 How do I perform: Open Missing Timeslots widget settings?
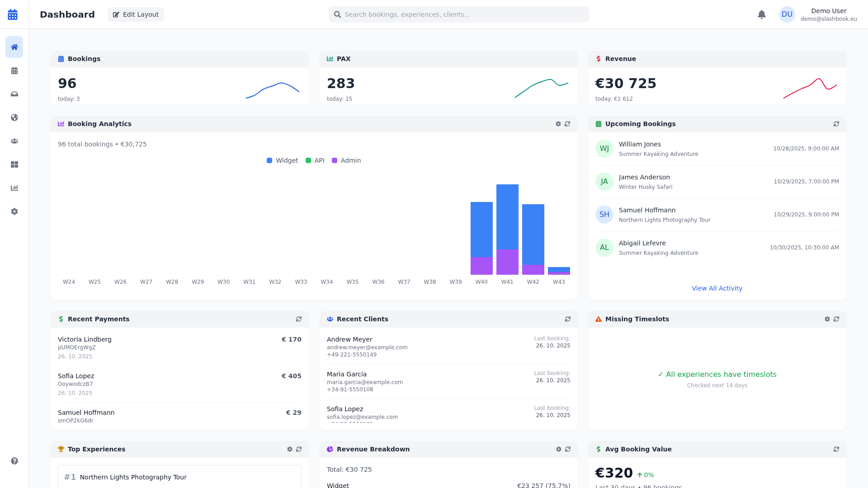[827, 319]
